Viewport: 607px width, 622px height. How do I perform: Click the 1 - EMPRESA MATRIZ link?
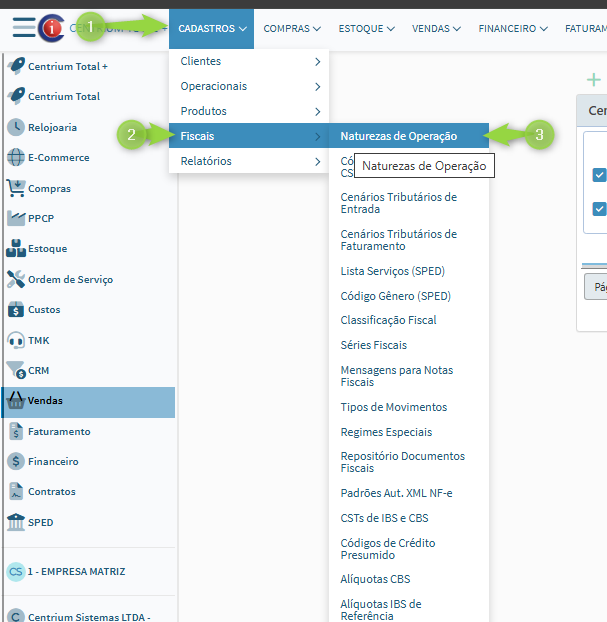pos(76,572)
